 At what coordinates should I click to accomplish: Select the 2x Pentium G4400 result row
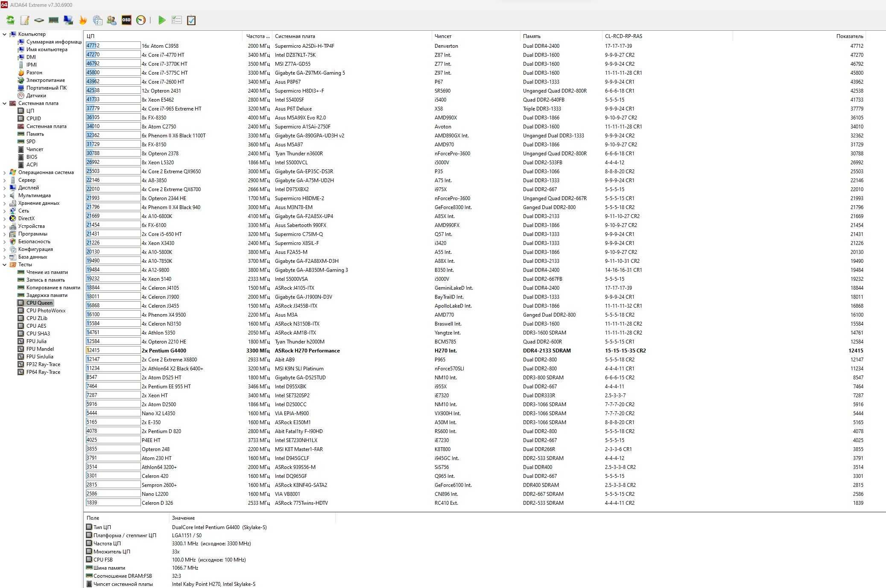(x=475, y=351)
